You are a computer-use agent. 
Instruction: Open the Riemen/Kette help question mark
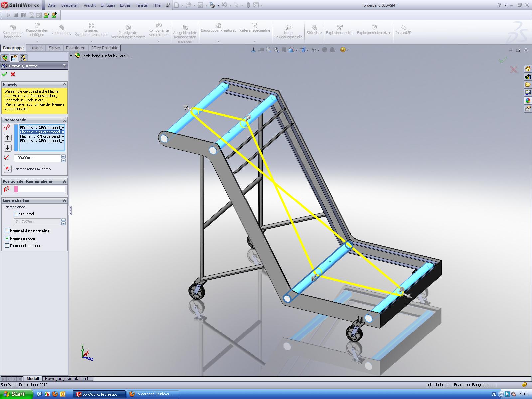65,66
